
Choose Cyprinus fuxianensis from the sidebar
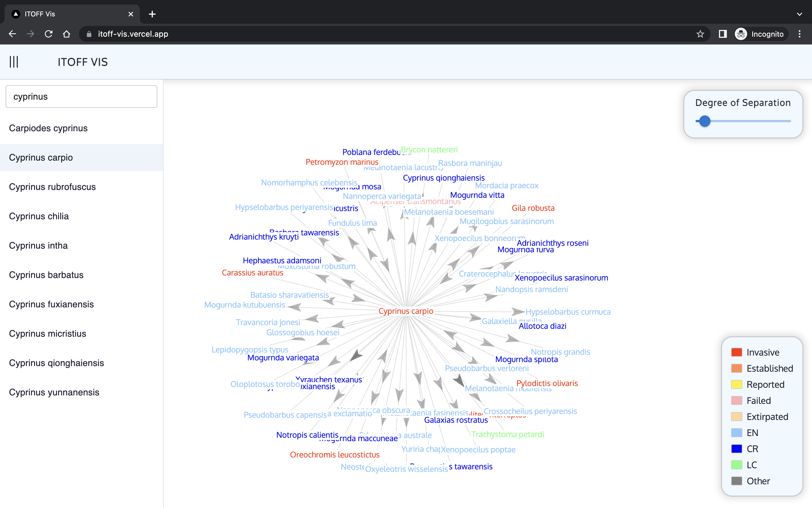81,304
